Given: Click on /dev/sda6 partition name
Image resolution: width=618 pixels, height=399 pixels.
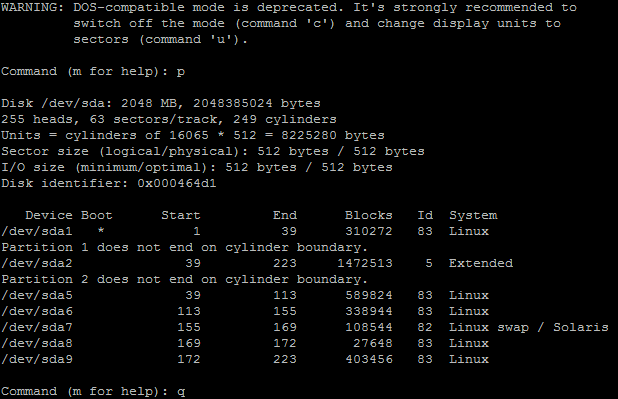Looking at the screenshot, I should (x=37, y=311).
